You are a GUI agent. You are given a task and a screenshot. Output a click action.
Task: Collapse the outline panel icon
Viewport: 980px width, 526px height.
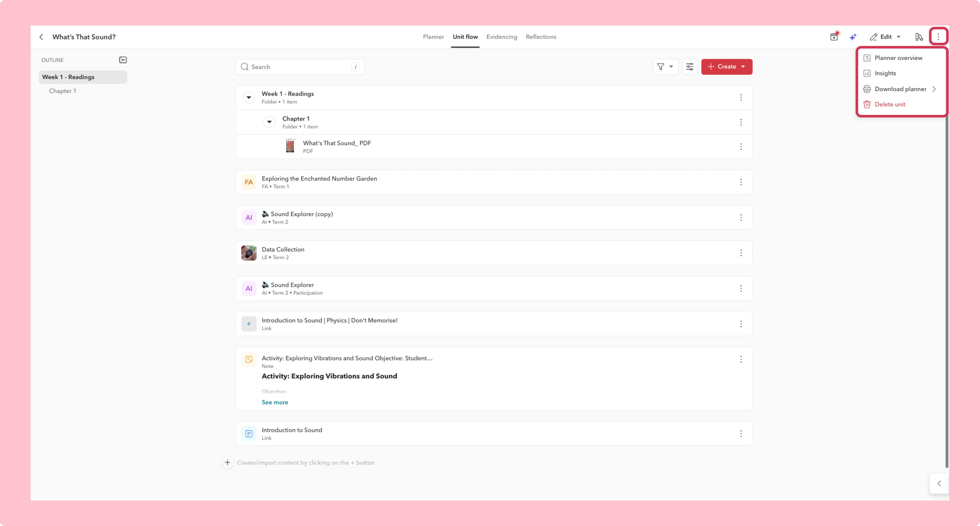[123, 60]
